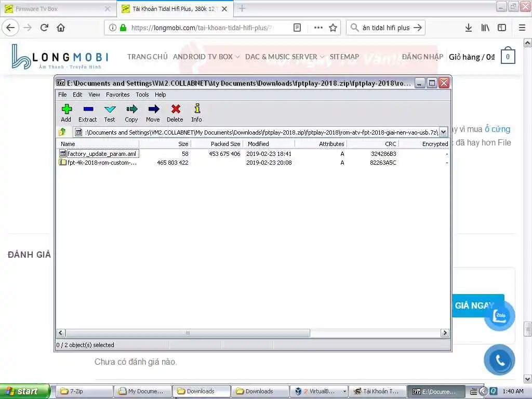Open the shopping cart bag icon
The height and width of the screenshot is (399, 532).
pos(508,56)
